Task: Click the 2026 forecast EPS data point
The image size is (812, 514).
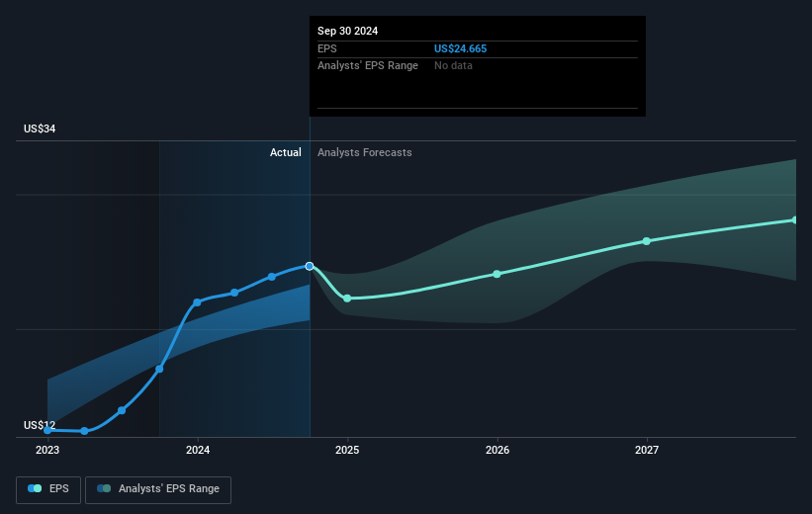Action: click(496, 274)
